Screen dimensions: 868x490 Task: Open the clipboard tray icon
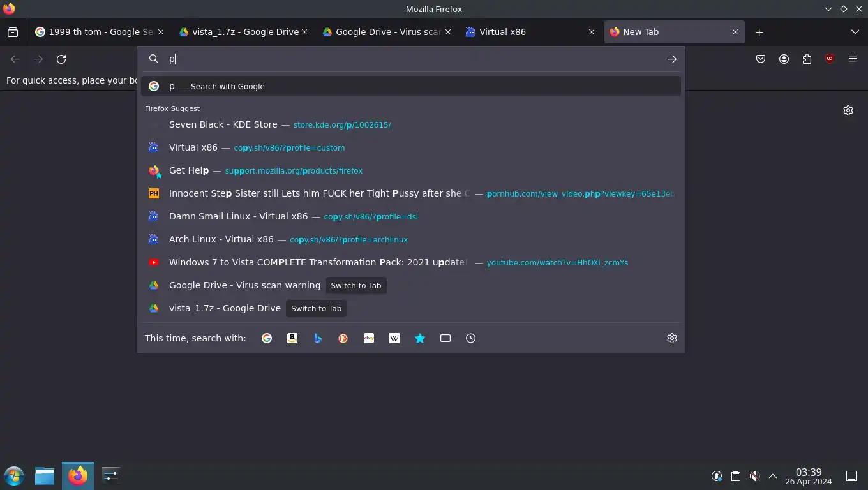(x=735, y=476)
